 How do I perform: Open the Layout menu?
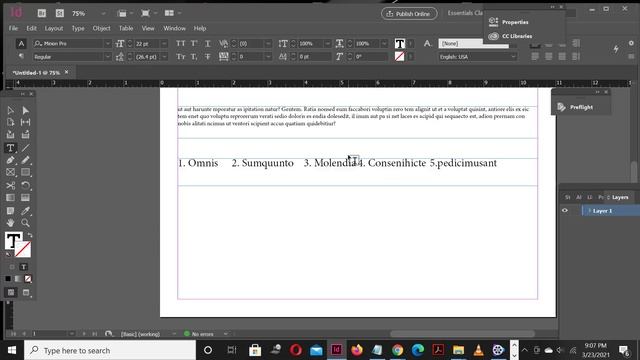pos(54,28)
